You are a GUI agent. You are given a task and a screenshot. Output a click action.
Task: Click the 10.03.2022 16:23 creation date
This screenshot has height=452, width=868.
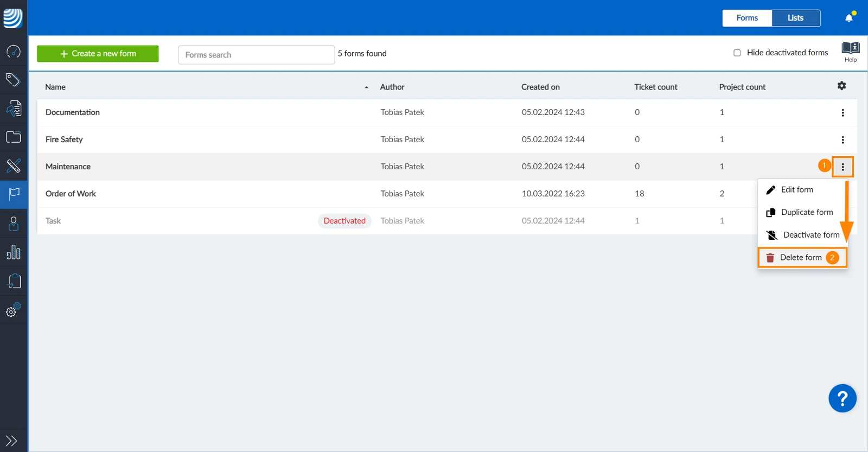click(x=553, y=194)
